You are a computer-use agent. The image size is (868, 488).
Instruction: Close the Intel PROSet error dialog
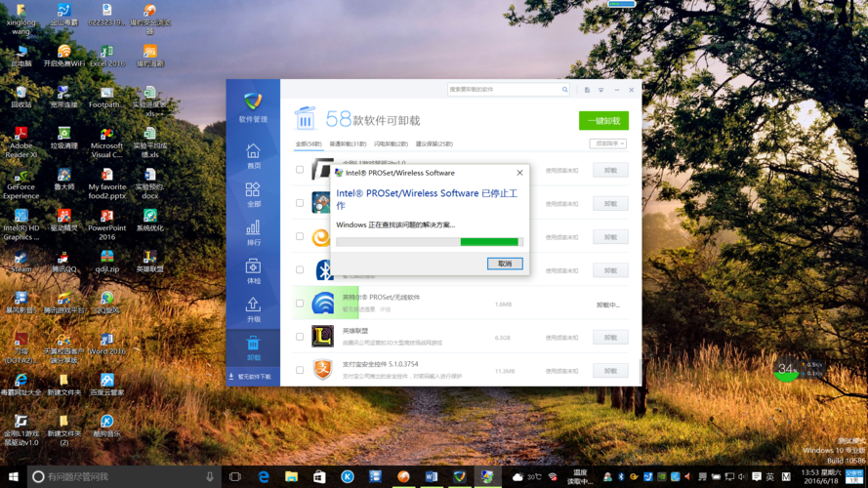pyautogui.click(x=519, y=173)
